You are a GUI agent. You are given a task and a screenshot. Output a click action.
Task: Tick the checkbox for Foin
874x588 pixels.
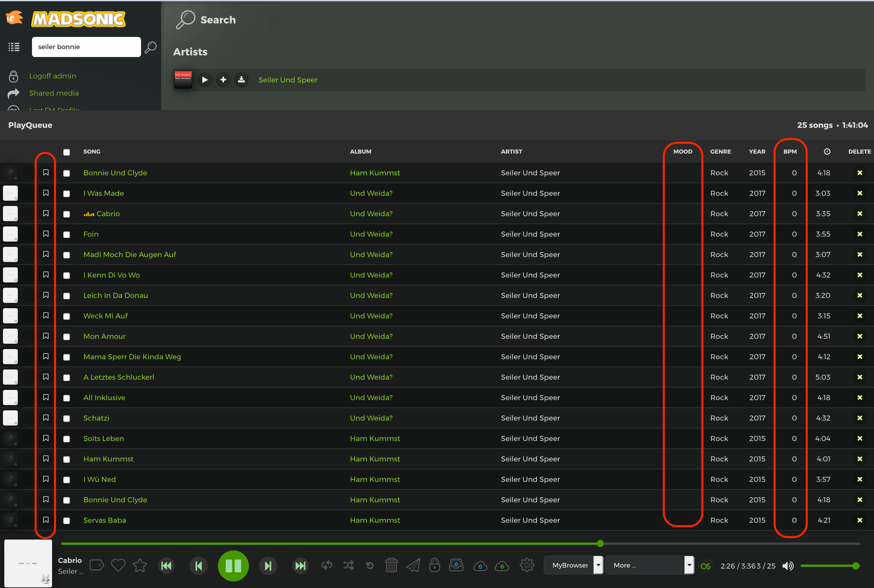pyautogui.click(x=67, y=234)
